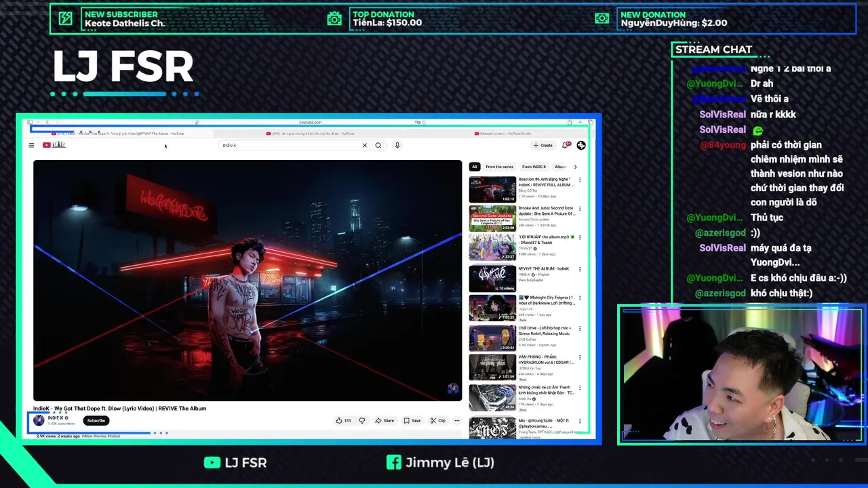The image size is (868, 488).
Task: Open Second Date Update video thumbnail
Action: pos(492,219)
